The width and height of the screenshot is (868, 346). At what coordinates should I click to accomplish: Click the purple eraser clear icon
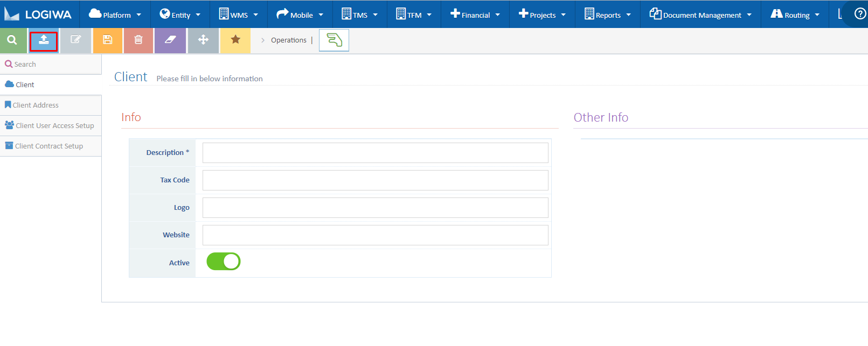(170, 40)
